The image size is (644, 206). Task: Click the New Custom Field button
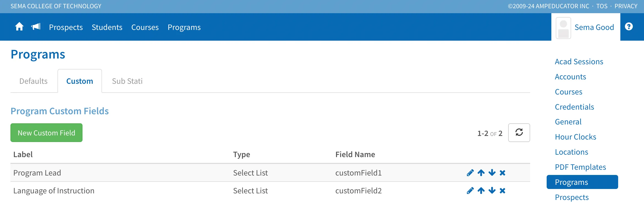coord(46,133)
